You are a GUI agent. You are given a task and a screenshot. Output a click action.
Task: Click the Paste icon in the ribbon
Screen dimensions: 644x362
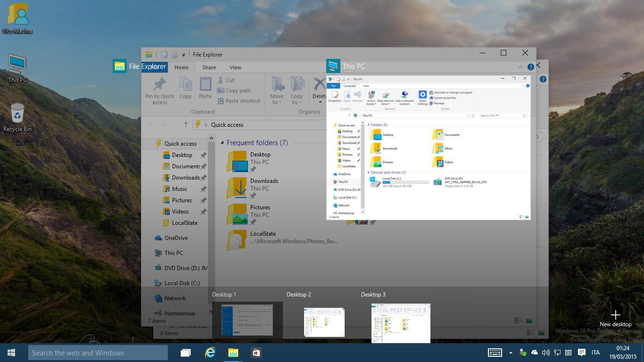pos(205,85)
